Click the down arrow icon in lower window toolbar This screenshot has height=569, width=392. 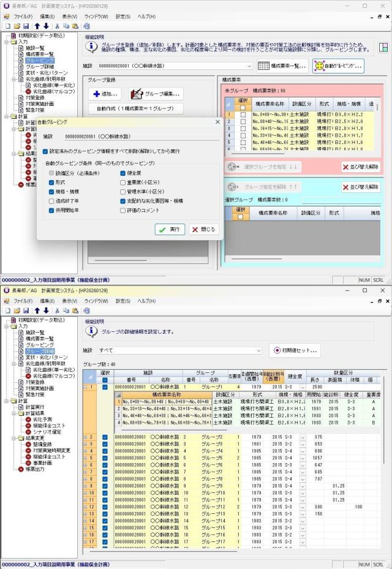pos(46,311)
